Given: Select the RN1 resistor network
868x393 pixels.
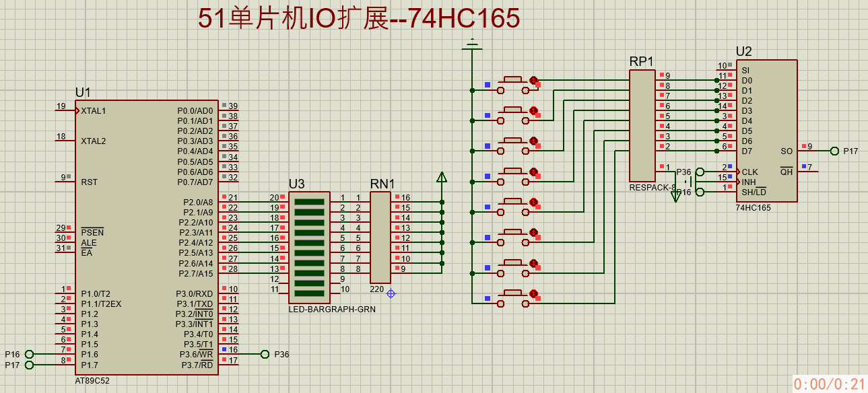Looking at the screenshot, I should click(381, 236).
